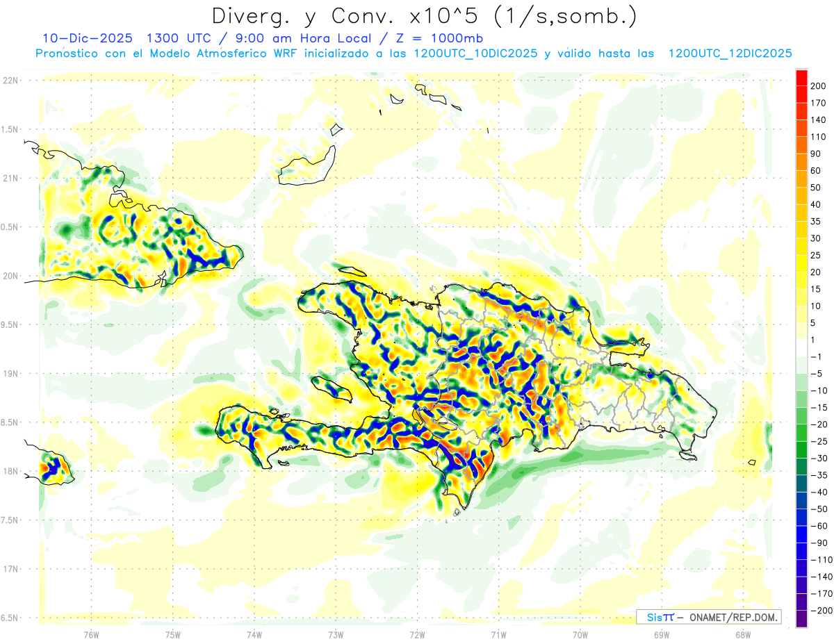Click the "200" value on the color scale

coord(818,86)
